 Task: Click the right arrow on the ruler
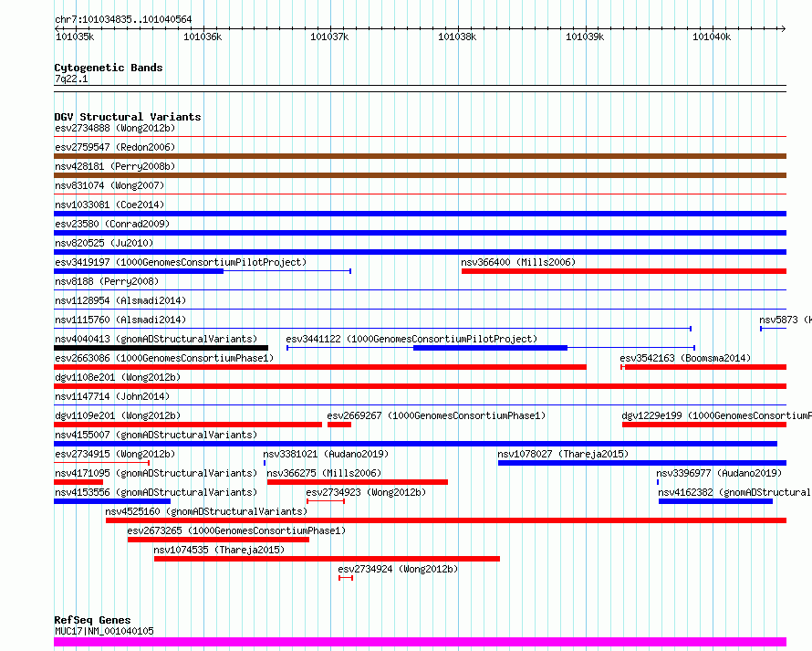point(783,28)
